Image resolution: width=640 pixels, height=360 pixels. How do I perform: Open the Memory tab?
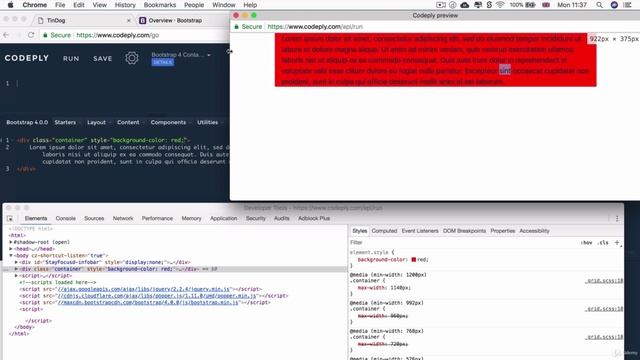click(191, 219)
